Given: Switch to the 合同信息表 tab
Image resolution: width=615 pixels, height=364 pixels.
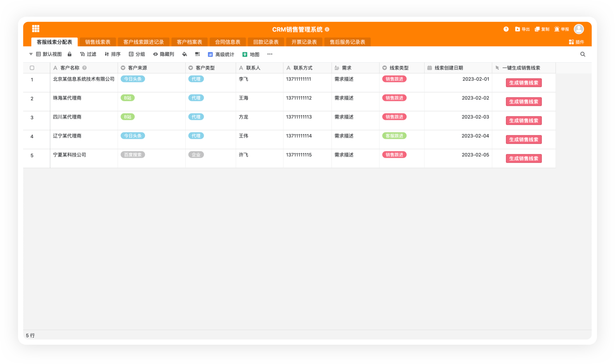Looking at the screenshot, I should [227, 42].
